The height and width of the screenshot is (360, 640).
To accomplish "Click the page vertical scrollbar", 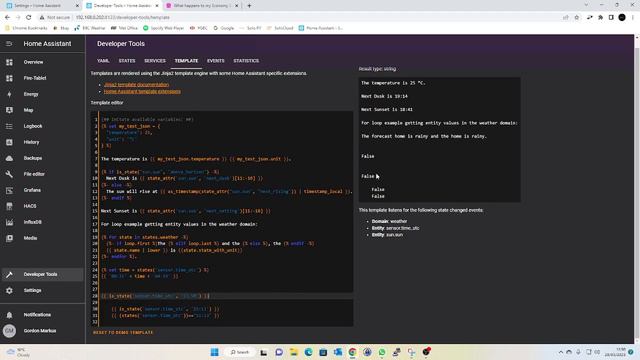I will coord(637,189).
